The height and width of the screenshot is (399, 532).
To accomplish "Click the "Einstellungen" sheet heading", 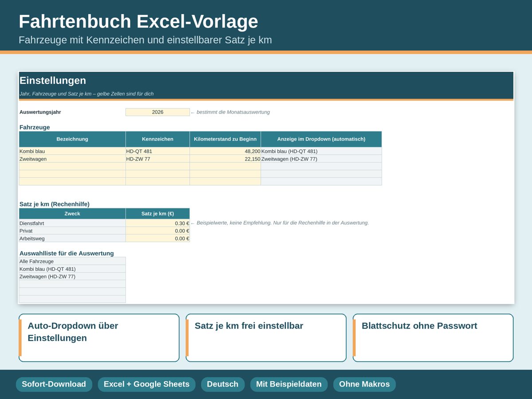I will point(53,81).
